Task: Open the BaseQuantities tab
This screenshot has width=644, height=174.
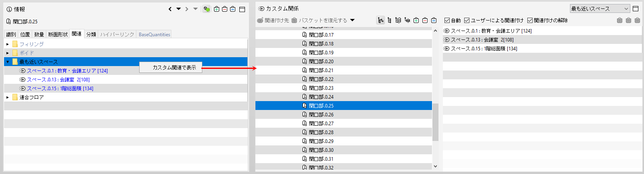Action: pyautogui.click(x=154, y=34)
